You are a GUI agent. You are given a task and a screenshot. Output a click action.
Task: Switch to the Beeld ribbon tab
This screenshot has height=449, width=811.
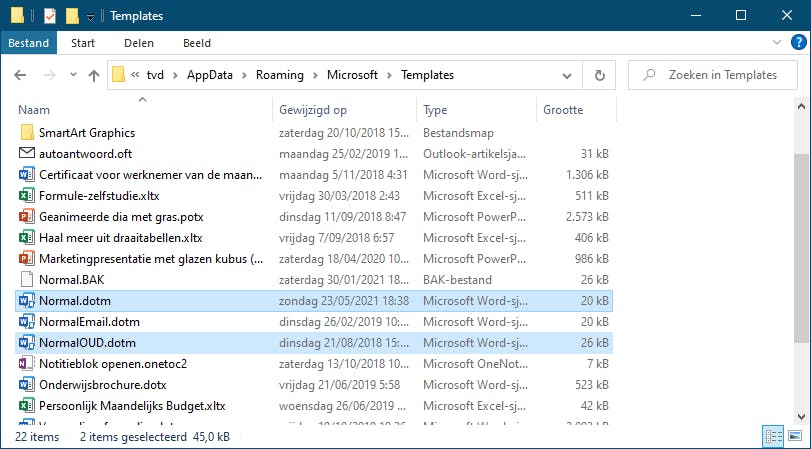(x=196, y=44)
